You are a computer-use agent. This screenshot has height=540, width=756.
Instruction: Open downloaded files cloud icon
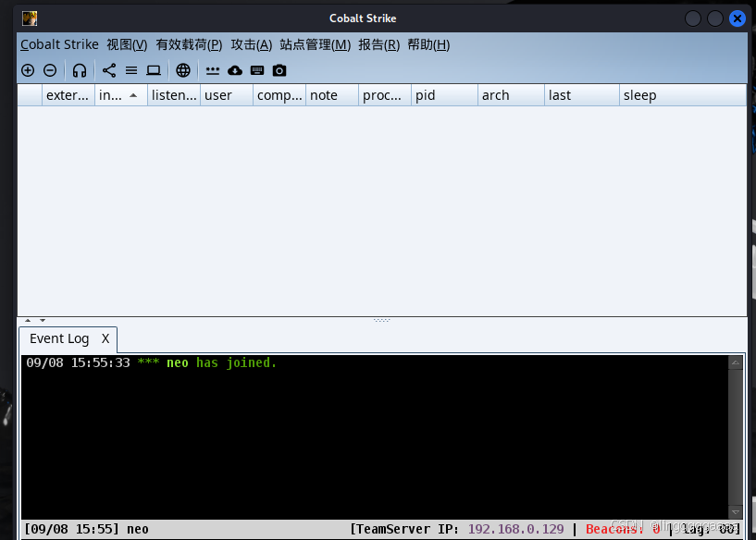(235, 70)
